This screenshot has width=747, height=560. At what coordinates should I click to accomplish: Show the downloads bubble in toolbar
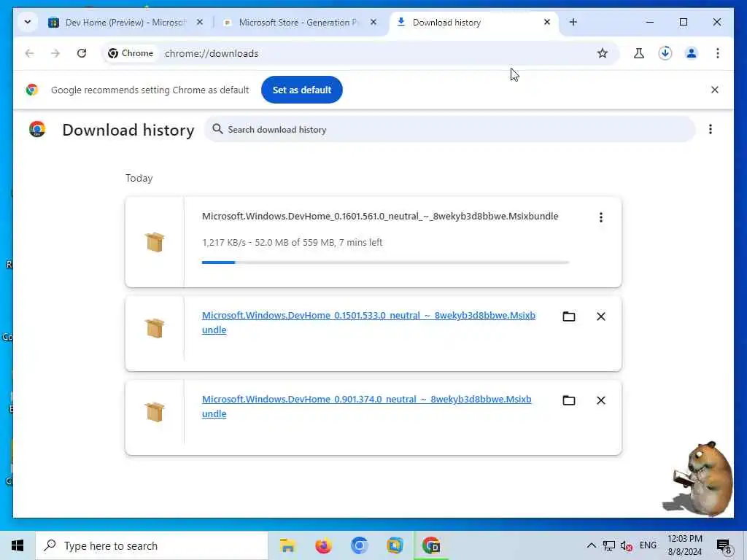(665, 53)
